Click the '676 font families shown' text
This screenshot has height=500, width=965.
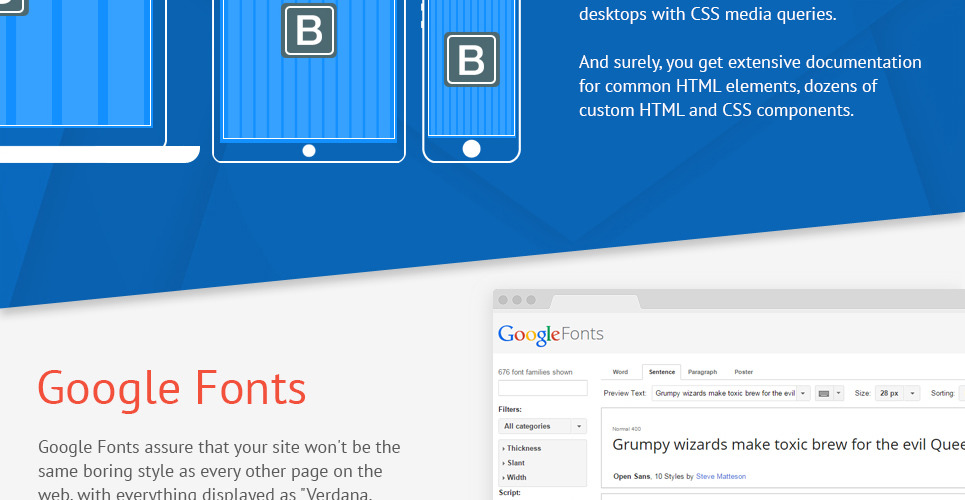[535, 372]
